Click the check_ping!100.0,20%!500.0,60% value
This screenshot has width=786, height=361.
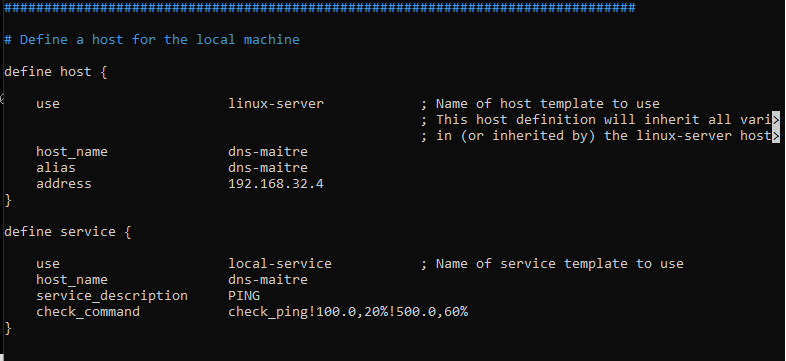(348, 312)
